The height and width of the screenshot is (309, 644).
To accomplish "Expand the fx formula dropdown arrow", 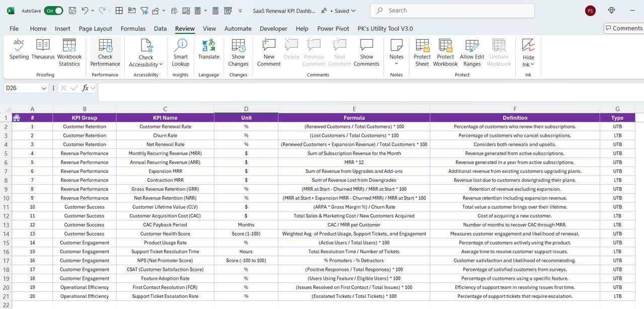I will pyautogui.click(x=93, y=88).
